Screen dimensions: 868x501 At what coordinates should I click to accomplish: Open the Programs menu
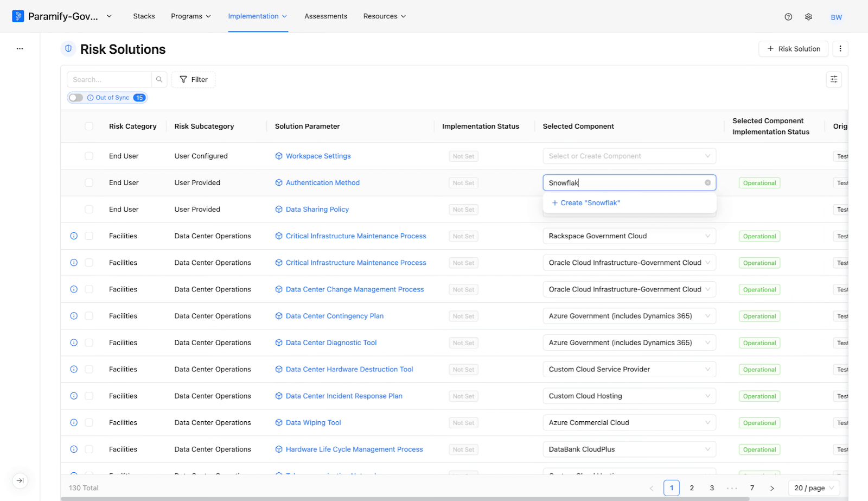click(x=191, y=16)
